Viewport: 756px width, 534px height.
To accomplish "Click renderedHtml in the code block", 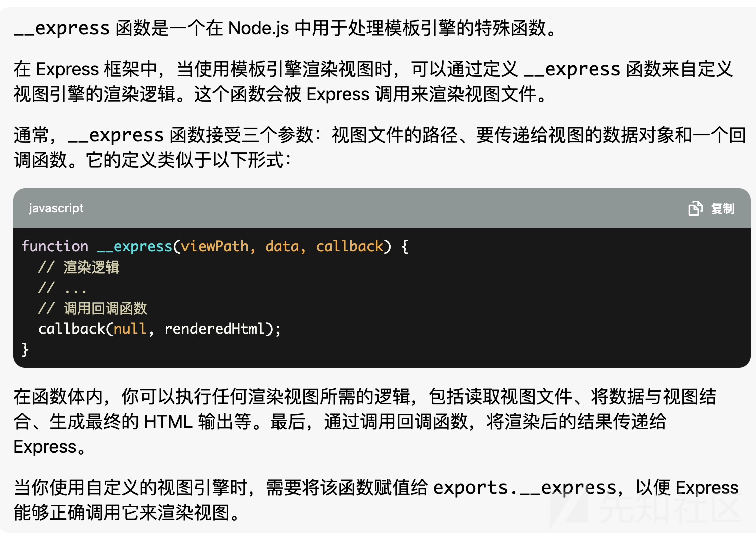I will 214,329.
